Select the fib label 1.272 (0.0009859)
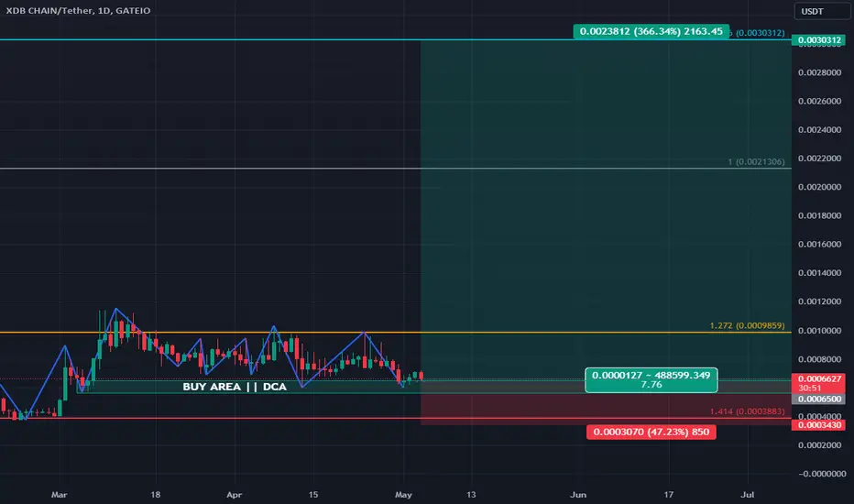Viewport: 854px width, 504px height. pos(747,326)
